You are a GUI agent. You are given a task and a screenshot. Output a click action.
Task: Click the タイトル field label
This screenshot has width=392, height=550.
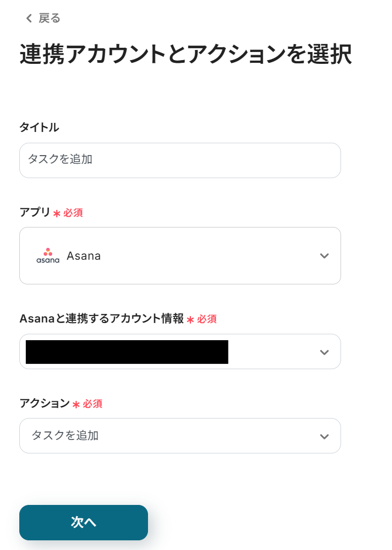tap(39, 128)
